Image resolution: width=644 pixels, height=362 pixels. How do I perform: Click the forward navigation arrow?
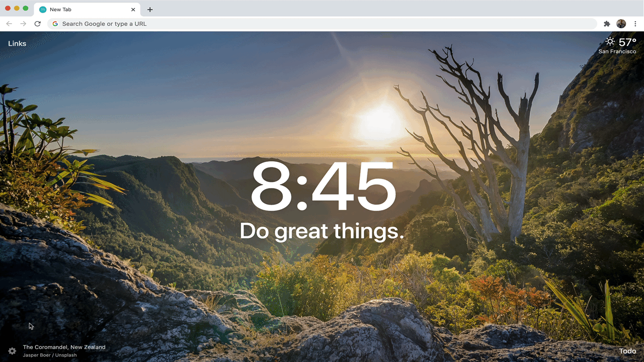click(x=23, y=24)
